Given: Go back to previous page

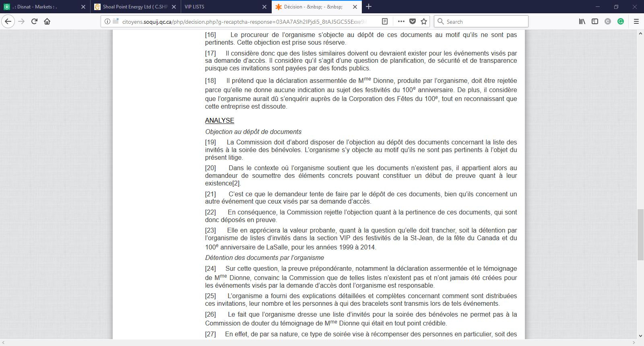Looking at the screenshot, I should pos(8,21).
